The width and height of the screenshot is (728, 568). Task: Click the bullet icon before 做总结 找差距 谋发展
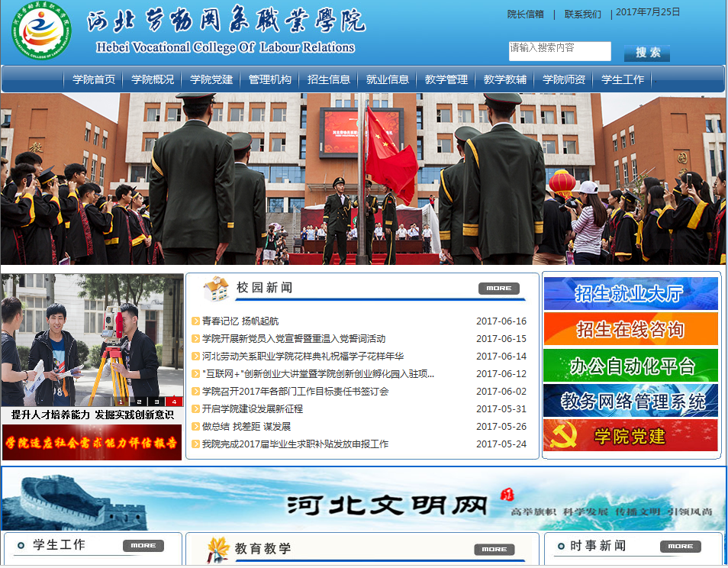click(x=196, y=427)
